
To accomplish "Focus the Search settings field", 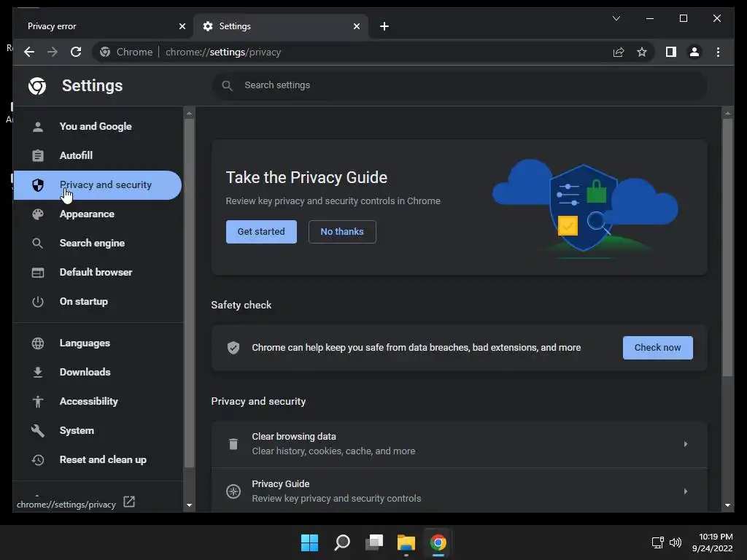I will point(460,86).
